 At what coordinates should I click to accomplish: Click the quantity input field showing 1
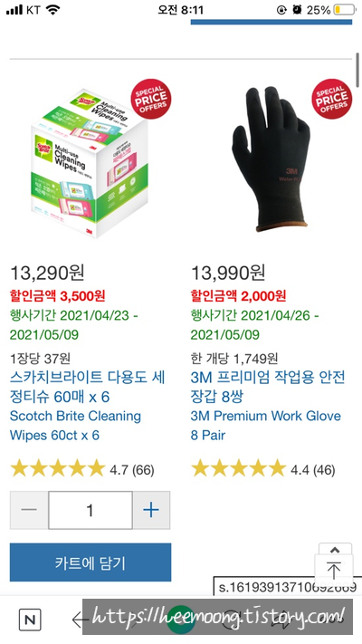coord(90,510)
